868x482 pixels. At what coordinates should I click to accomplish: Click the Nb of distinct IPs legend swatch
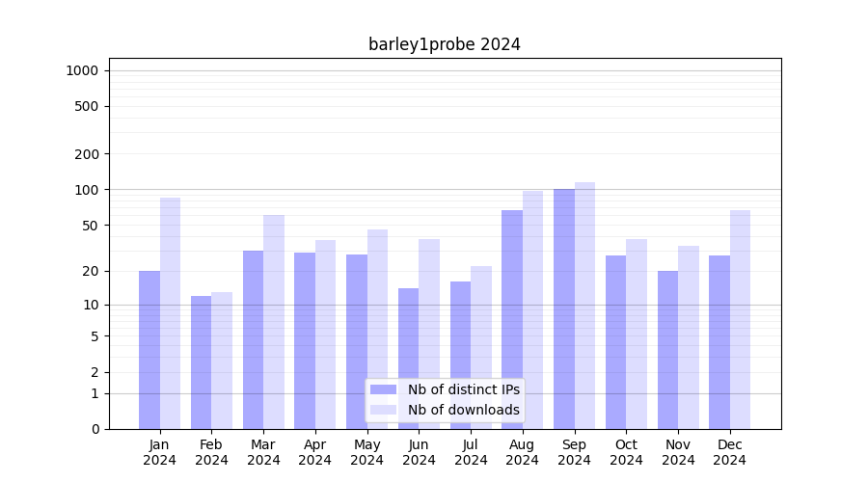coord(383,389)
